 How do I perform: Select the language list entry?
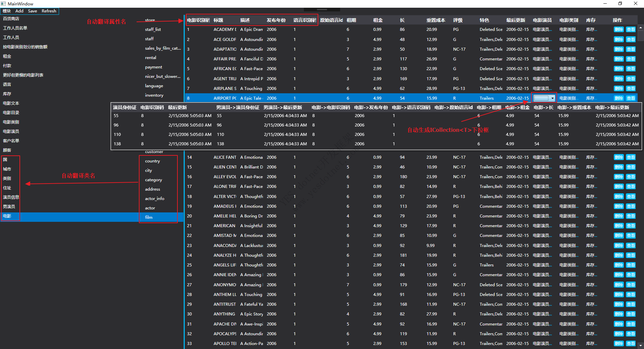[x=154, y=86]
